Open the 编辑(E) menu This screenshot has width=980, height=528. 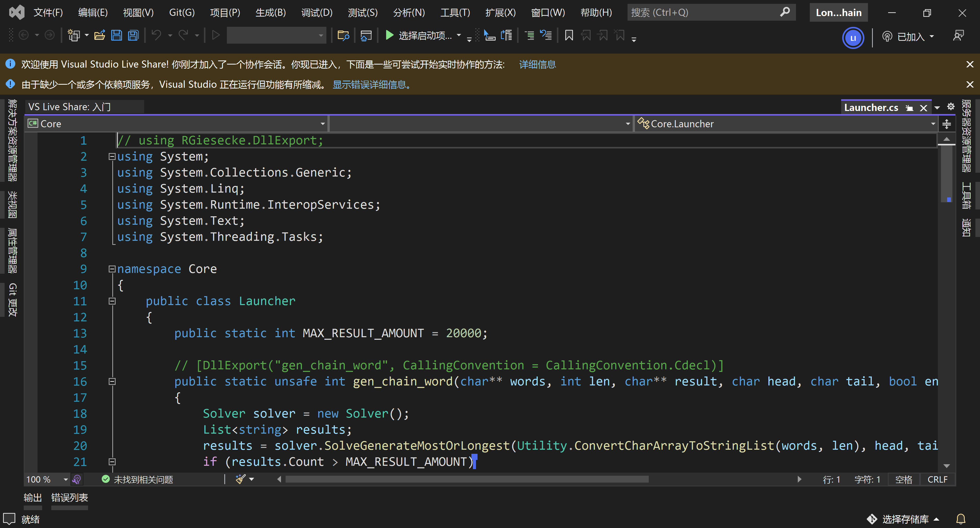click(x=93, y=12)
